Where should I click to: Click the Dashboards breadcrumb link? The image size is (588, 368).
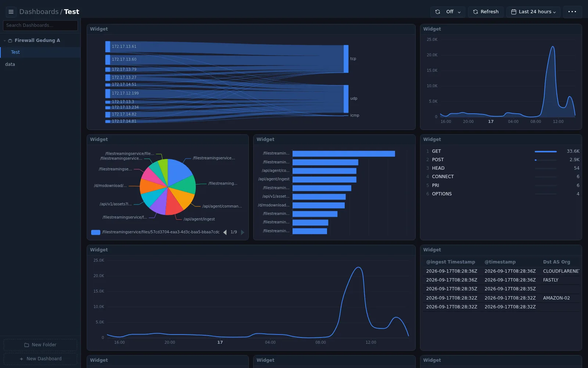coord(39,12)
